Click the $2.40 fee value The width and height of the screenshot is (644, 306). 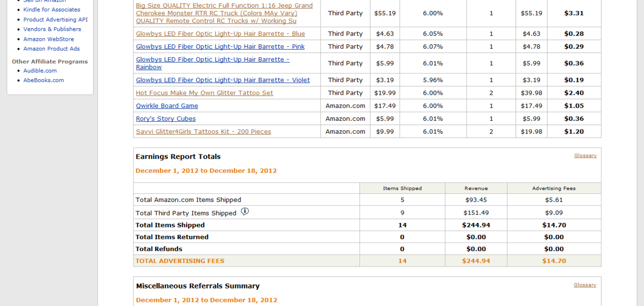coord(574,93)
